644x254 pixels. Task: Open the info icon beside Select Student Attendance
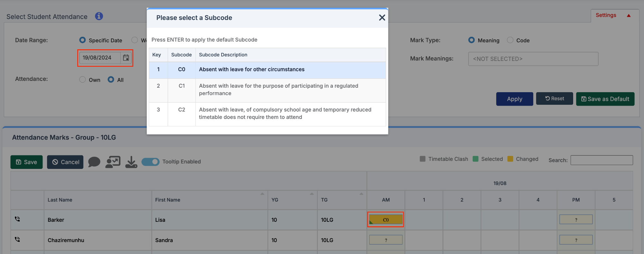[99, 16]
